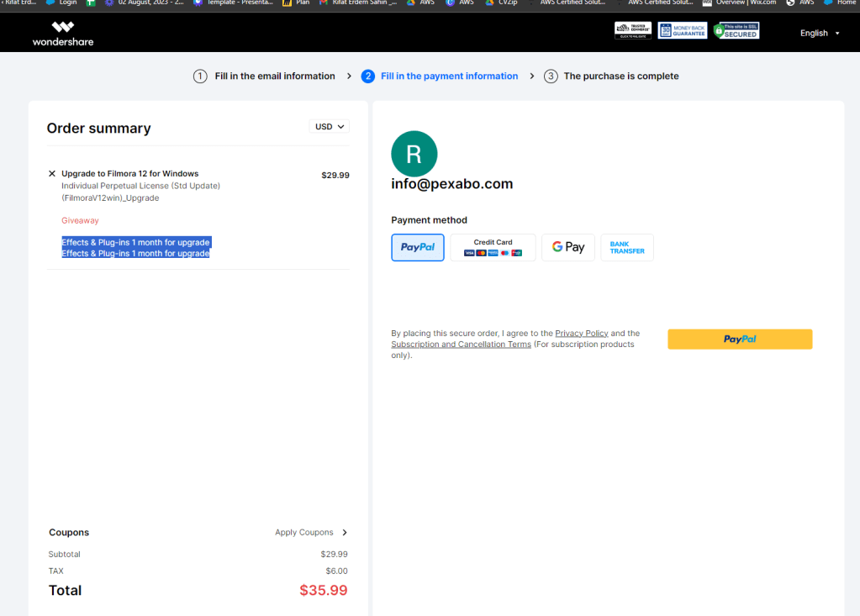Click the info@pexabo.com email text
The image size is (860, 616).
[x=452, y=183]
